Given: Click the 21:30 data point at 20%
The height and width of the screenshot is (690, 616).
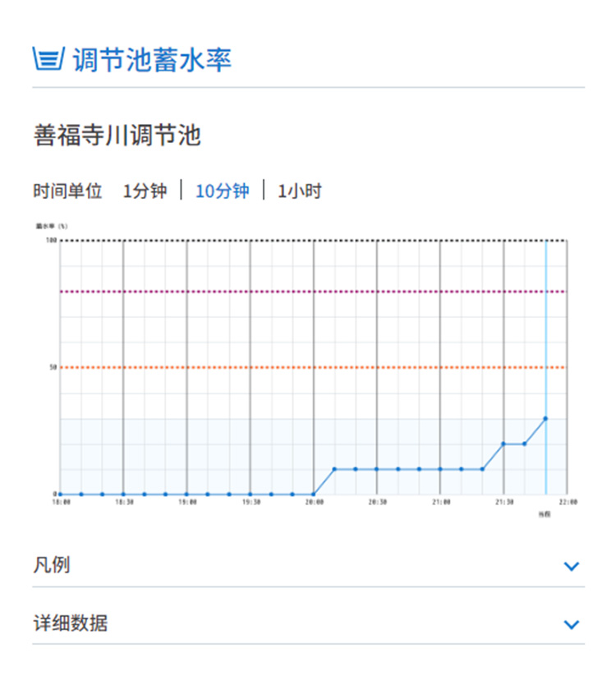Looking at the screenshot, I should point(503,444).
